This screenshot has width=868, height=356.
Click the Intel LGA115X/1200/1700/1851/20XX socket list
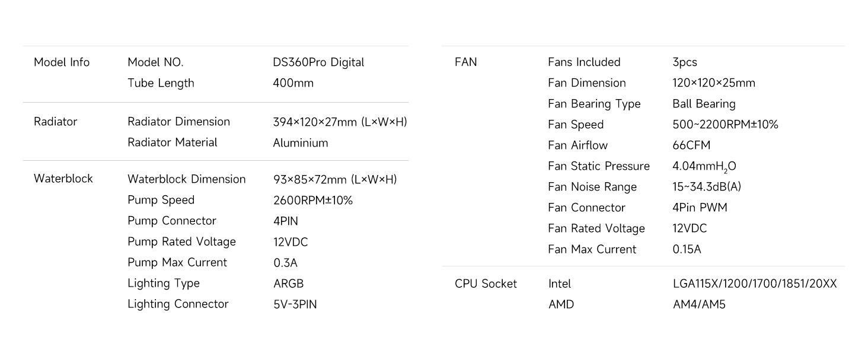755,284
